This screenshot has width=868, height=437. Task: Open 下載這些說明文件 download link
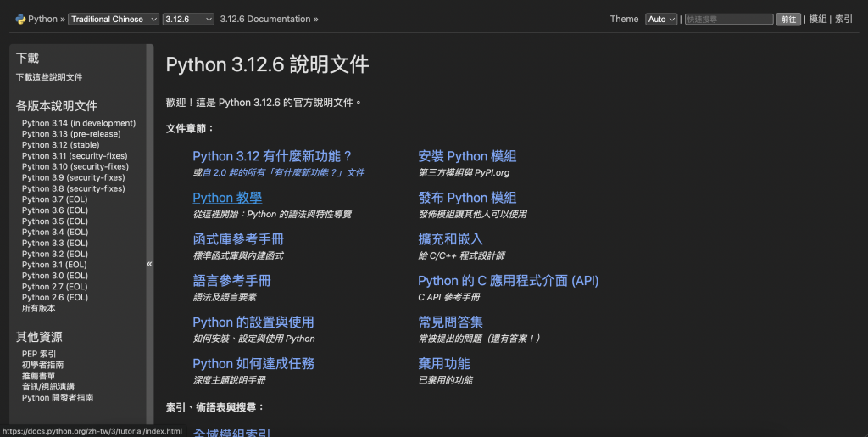49,77
